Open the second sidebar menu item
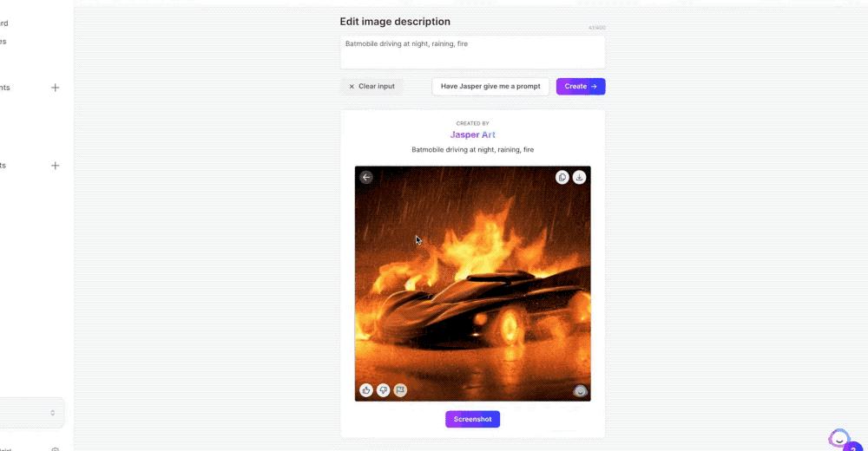The image size is (868, 451). click(3, 42)
